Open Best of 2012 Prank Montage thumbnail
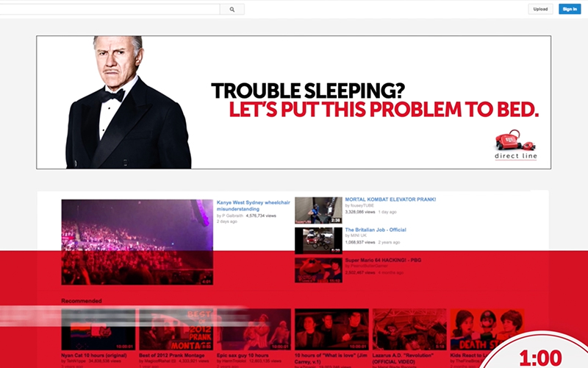The height and width of the screenshot is (368, 588). pyautogui.click(x=176, y=329)
